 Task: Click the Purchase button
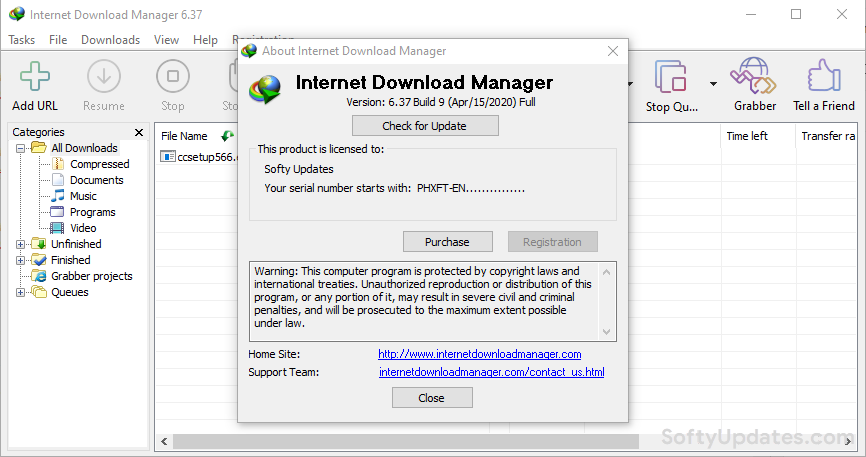coord(447,241)
